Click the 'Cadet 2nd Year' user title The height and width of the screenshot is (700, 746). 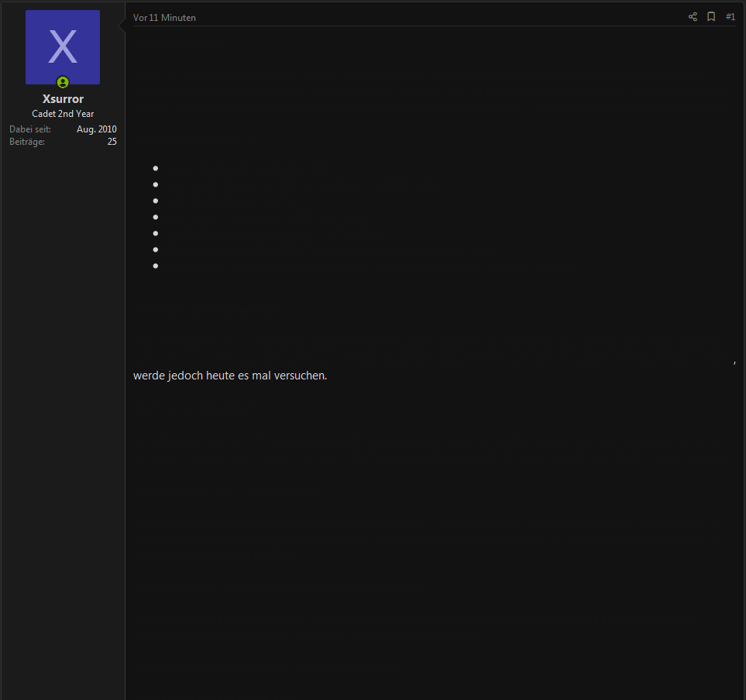[x=63, y=114]
